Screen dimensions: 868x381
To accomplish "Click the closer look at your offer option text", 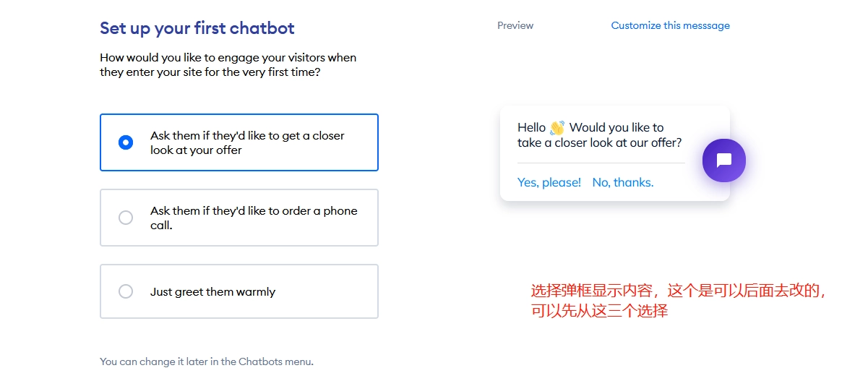I will click(247, 142).
